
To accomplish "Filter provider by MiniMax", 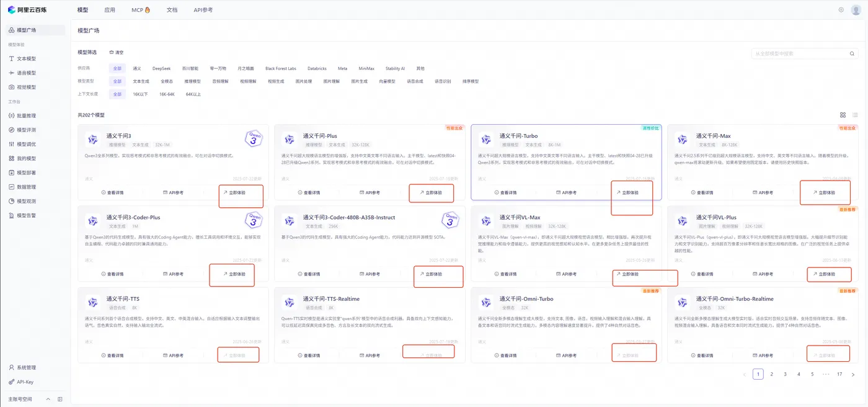I will coord(366,68).
